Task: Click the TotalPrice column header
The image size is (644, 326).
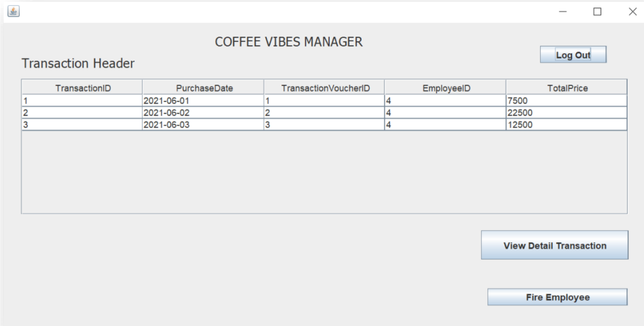Action: click(x=567, y=88)
